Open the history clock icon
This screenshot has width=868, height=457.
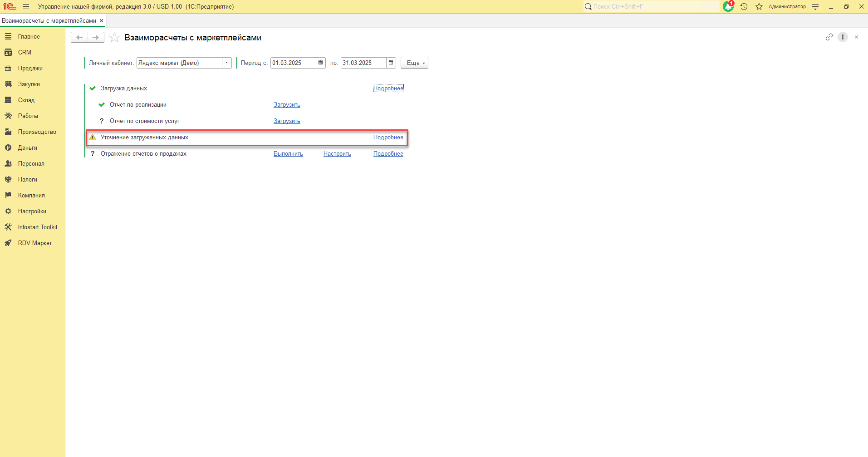point(744,7)
